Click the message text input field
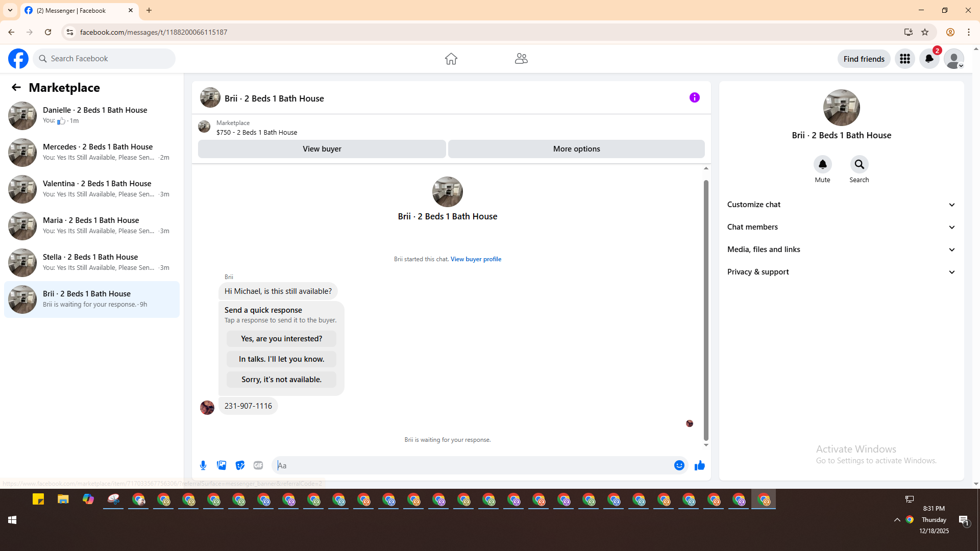The image size is (980, 551). (x=472, y=465)
